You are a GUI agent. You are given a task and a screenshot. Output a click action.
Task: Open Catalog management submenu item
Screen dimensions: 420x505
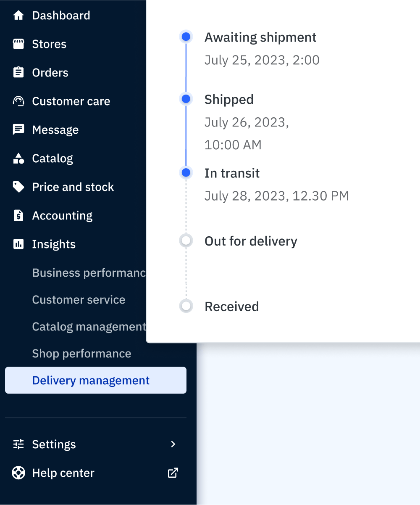click(89, 327)
